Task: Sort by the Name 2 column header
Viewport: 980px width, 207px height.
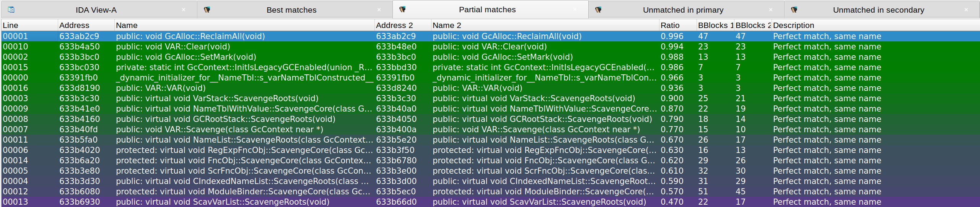Action: (447, 25)
